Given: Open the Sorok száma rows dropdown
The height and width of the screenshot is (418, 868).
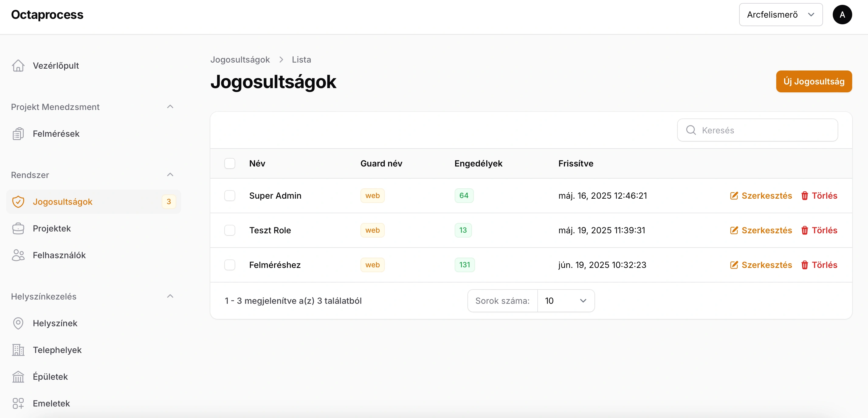Looking at the screenshot, I should (x=566, y=301).
